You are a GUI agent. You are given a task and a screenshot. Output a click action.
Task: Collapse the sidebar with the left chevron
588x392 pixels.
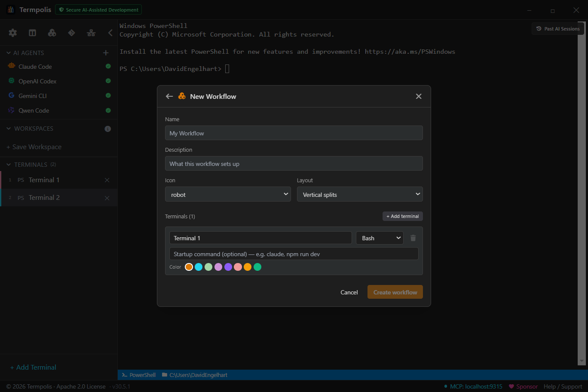(110, 33)
